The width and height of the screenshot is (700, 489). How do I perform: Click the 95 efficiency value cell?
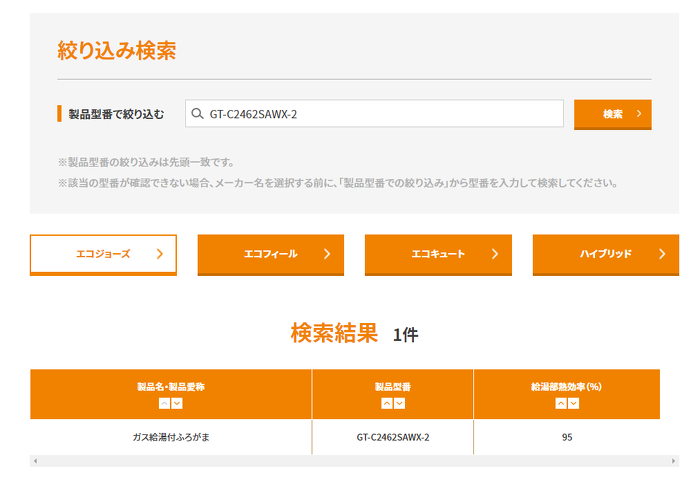(567, 437)
